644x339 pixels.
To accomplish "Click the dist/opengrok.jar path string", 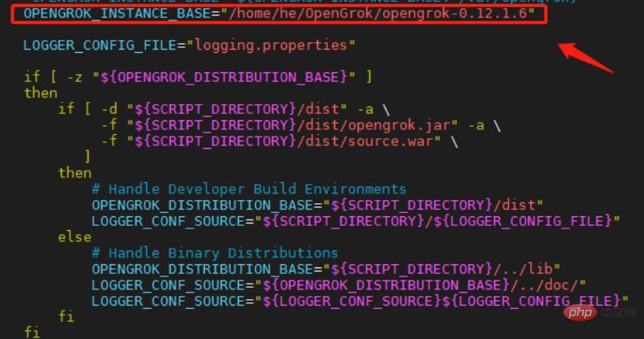I will pyautogui.click(x=292, y=125).
